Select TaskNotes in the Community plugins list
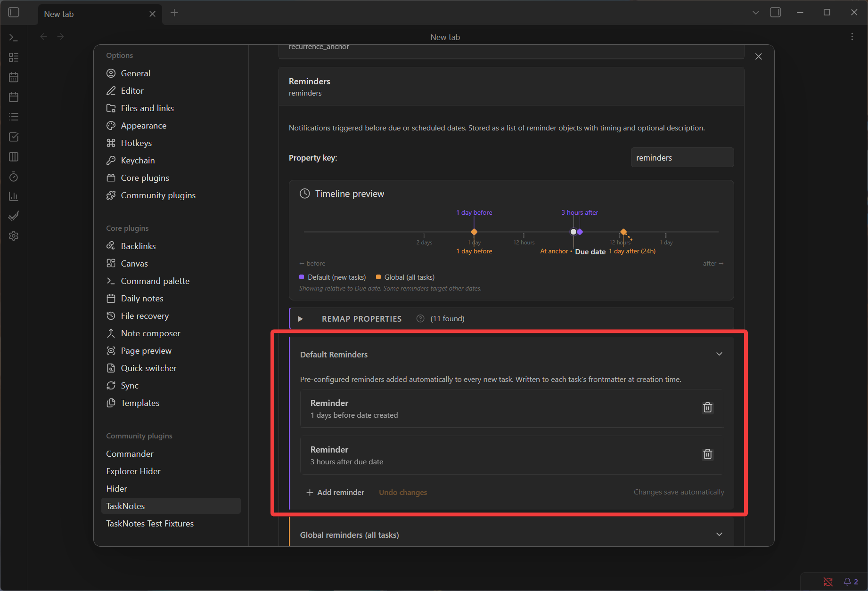 point(125,506)
